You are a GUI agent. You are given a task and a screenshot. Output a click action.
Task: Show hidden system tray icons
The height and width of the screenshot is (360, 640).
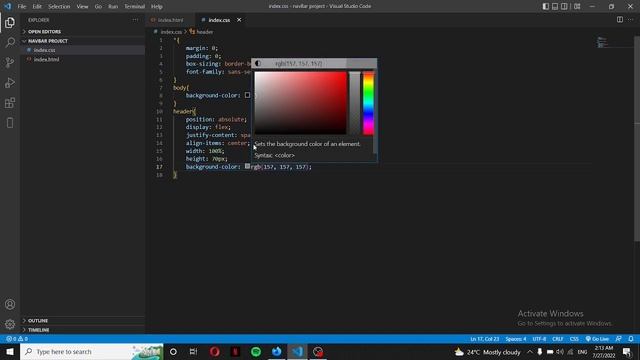[529, 351]
